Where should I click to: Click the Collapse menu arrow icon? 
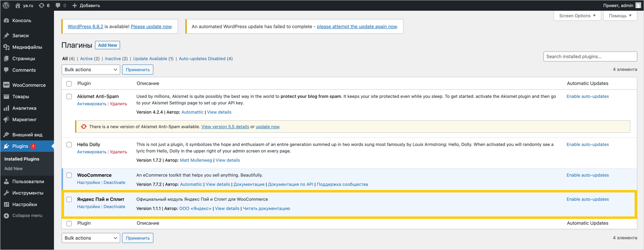click(x=6, y=216)
